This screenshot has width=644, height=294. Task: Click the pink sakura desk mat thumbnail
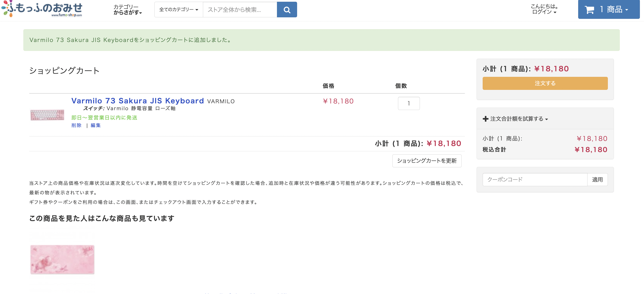tap(62, 260)
